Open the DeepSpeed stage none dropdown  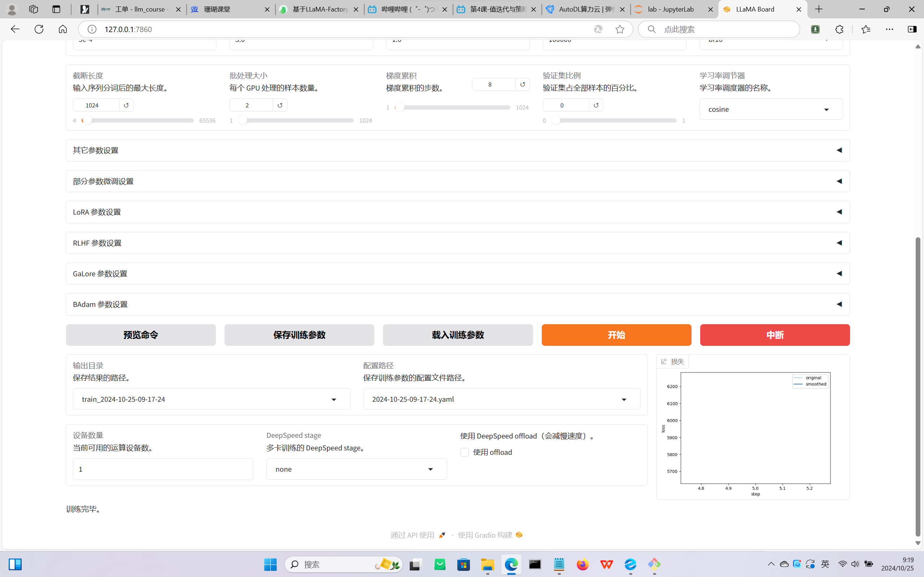click(x=356, y=469)
